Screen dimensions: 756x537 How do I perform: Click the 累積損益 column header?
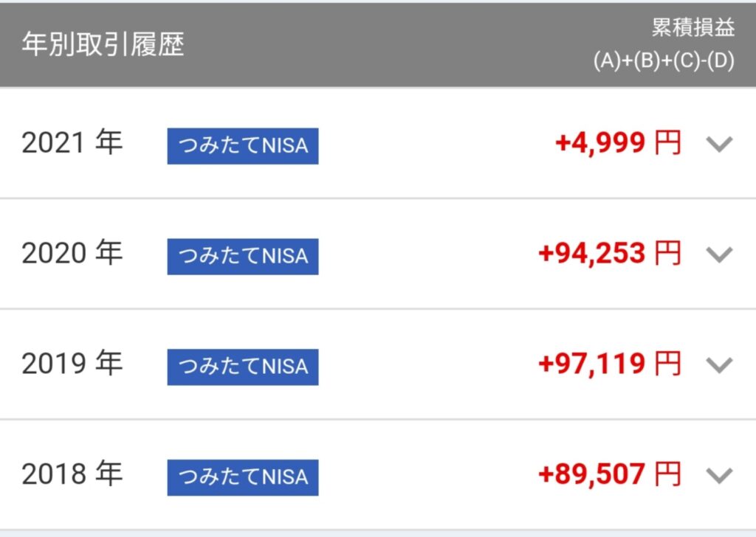coord(693,27)
